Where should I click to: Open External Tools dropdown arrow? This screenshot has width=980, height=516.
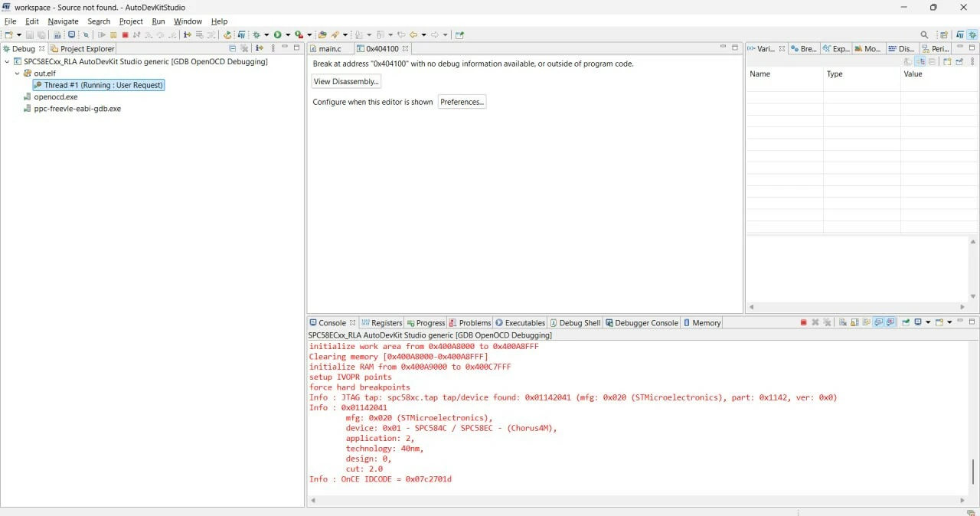309,34
